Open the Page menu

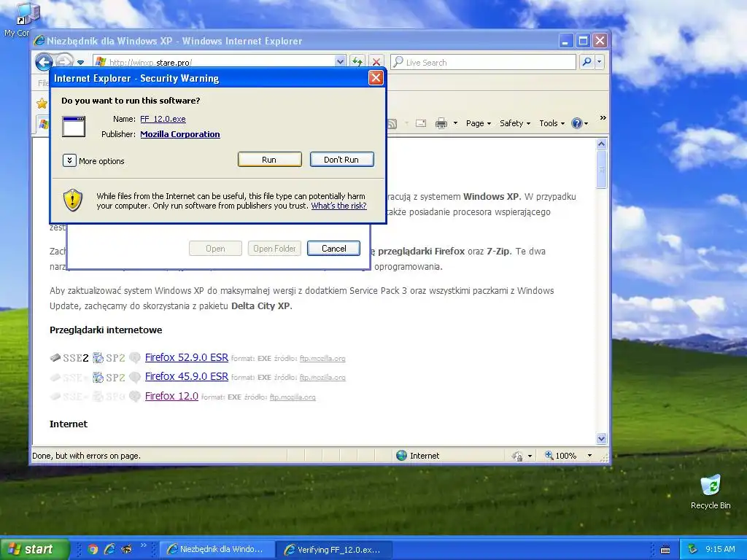(479, 123)
